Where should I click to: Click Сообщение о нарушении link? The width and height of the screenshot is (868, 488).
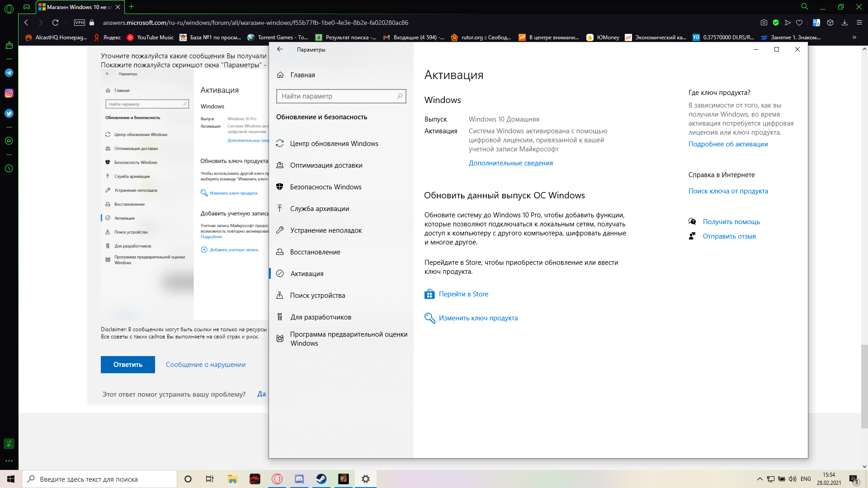[206, 365]
